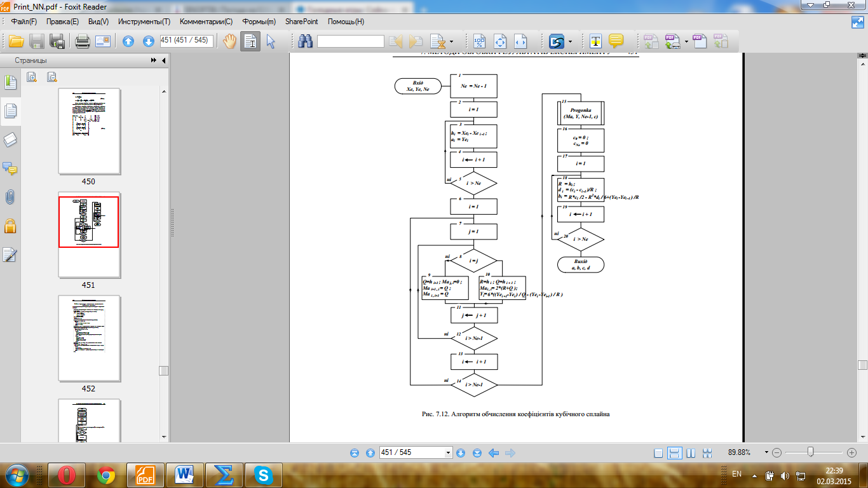This screenshot has width=868, height=488.
Task: Expand the DocuSign dropdown arrow
Action: coord(571,42)
